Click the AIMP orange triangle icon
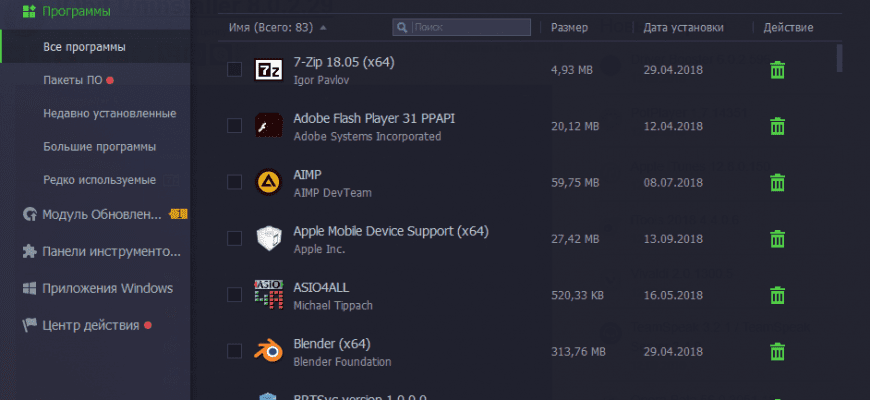The image size is (870, 400). coord(269,182)
